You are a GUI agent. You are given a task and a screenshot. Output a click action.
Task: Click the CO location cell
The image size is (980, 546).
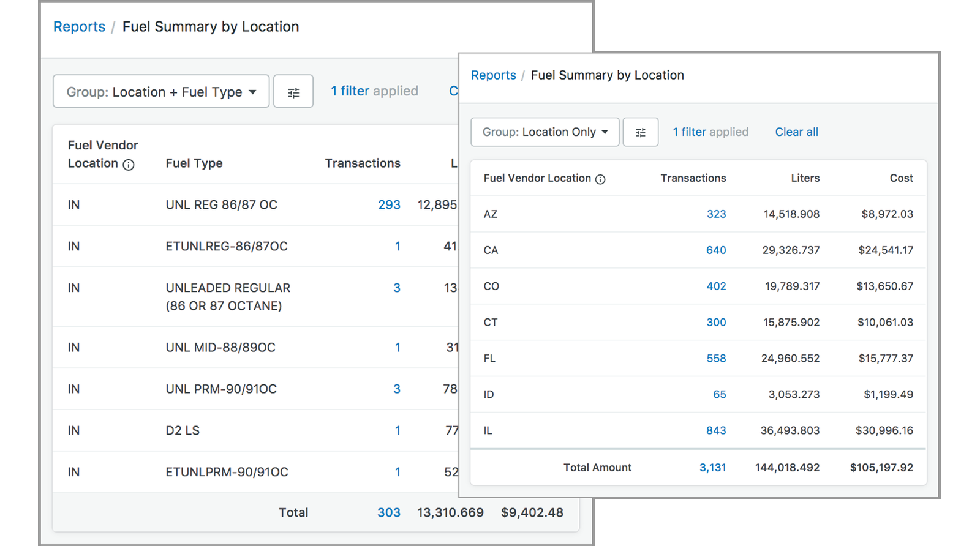pos(491,286)
